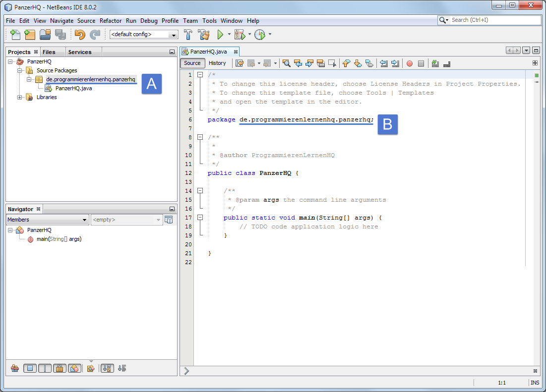This screenshot has width=546, height=392.
Task: Toggle Show Inherited Members in Navigator
Action: [14, 368]
